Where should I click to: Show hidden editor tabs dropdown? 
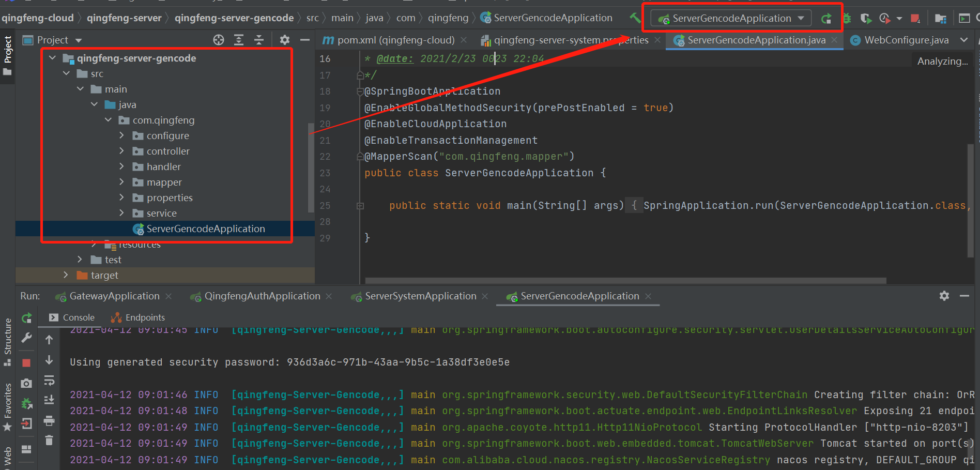[964, 40]
